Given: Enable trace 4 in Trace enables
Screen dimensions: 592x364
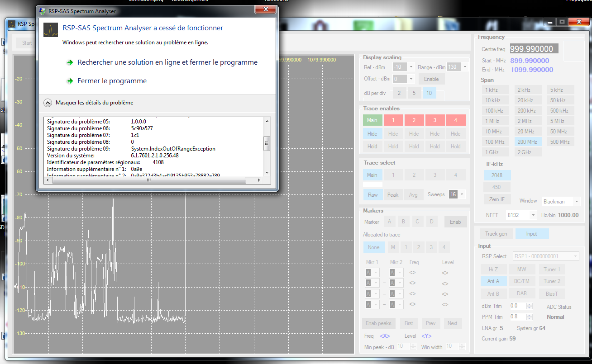Looking at the screenshot, I should point(456,120).
